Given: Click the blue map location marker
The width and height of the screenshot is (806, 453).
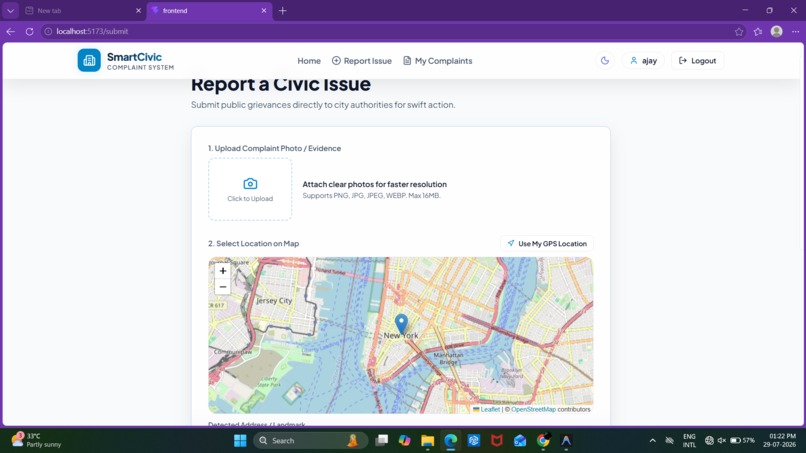Looking at the screenshot, I should 401,324.
